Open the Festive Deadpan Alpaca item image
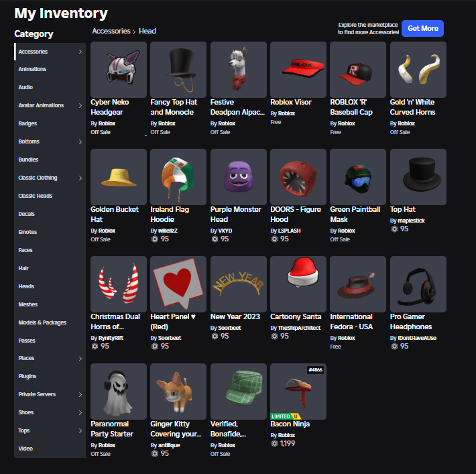This screenshot has width=476, height=474. click(x=238, y=70)
